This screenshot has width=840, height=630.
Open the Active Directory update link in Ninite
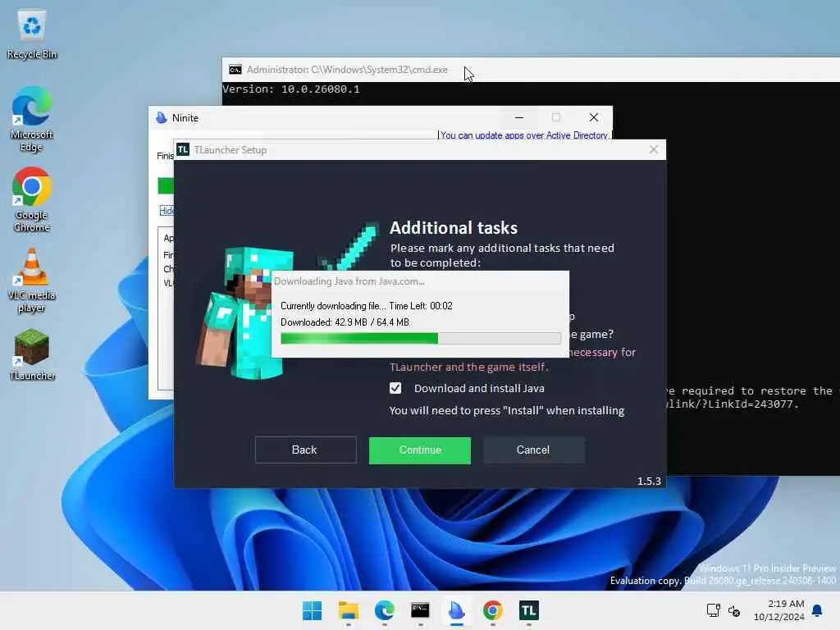click(524, 135)
